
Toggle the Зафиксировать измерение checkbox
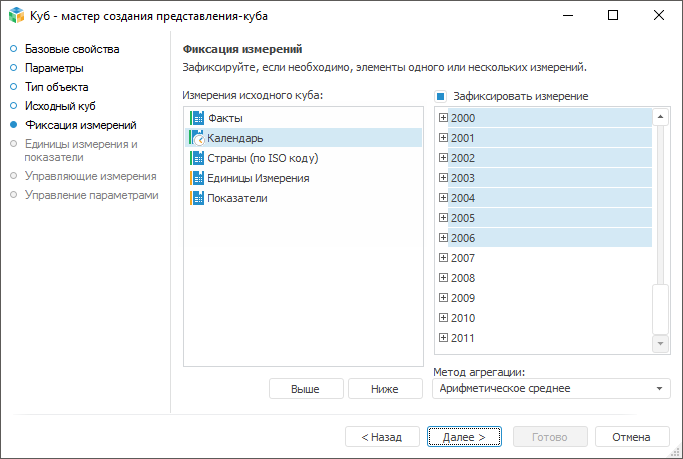point(440,96)
